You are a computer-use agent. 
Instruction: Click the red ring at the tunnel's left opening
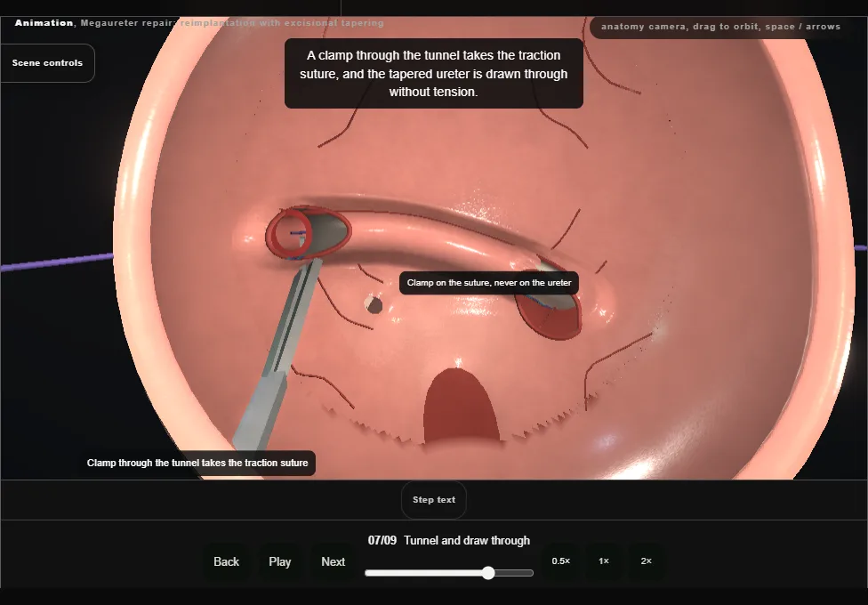(292, 232)
